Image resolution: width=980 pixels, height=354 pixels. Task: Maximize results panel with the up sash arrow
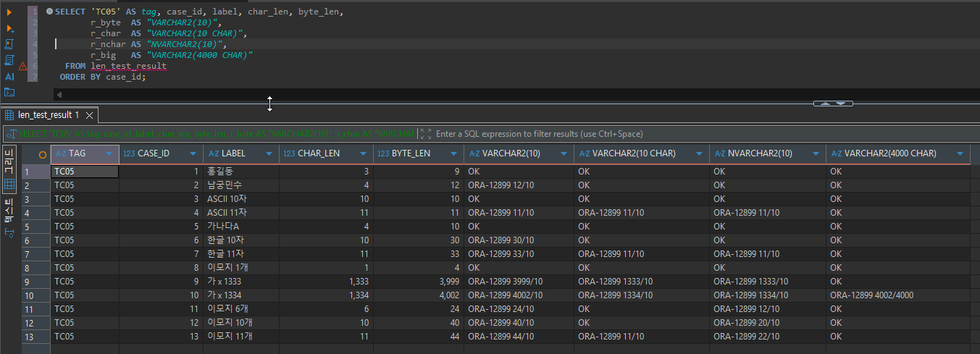pos(824,104)
